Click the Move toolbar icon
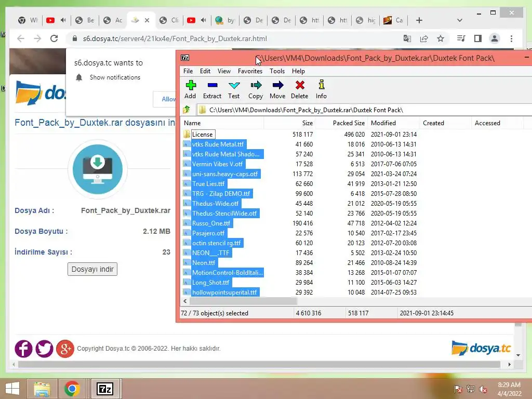The image size is (532, 399). (x=277, y=89)
